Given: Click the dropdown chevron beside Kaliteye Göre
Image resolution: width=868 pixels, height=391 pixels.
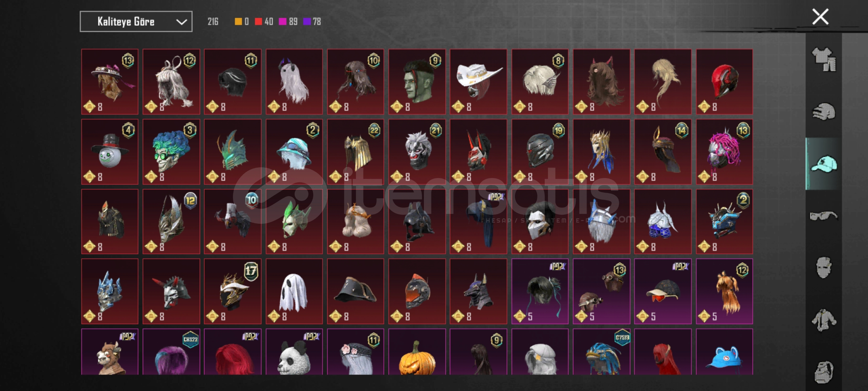Looking at the screenshot, I should tap(181, 22).
